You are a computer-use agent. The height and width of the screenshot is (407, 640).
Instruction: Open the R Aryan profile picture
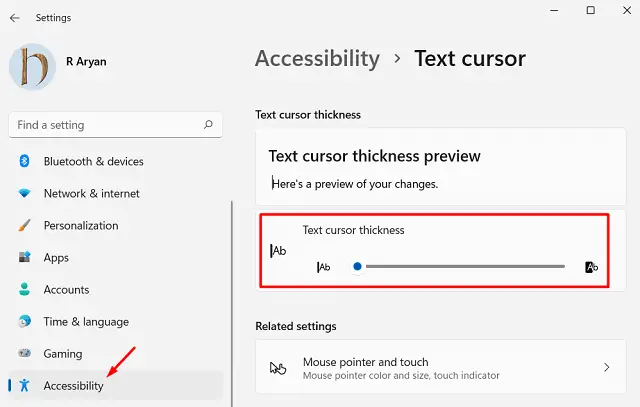pyautogui.click(x=32, y=67)
